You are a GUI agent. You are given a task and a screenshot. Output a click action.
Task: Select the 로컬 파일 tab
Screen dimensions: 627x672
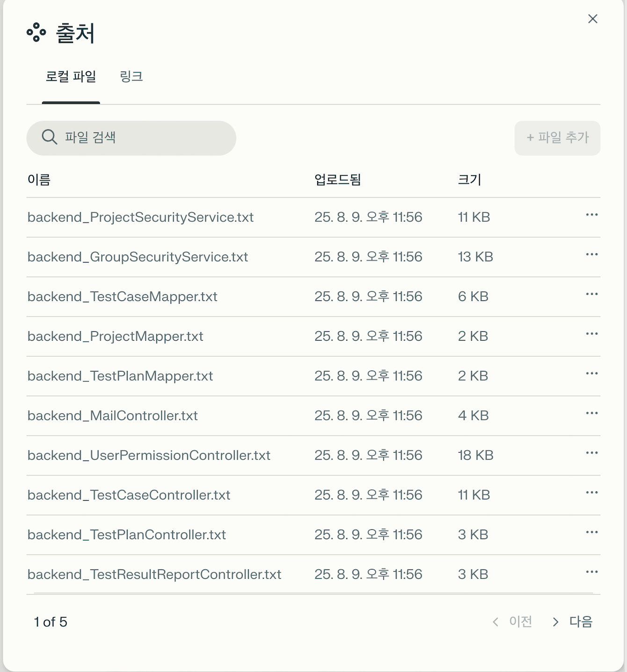[71, 77]
